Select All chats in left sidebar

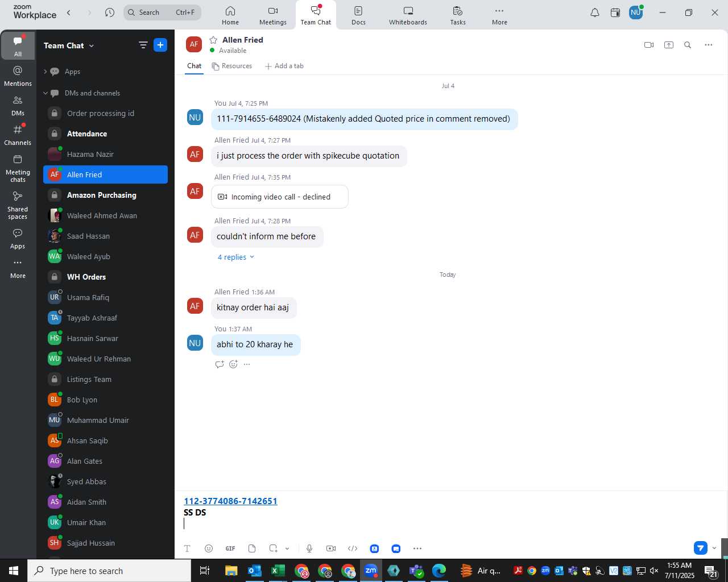pos(18,45)
